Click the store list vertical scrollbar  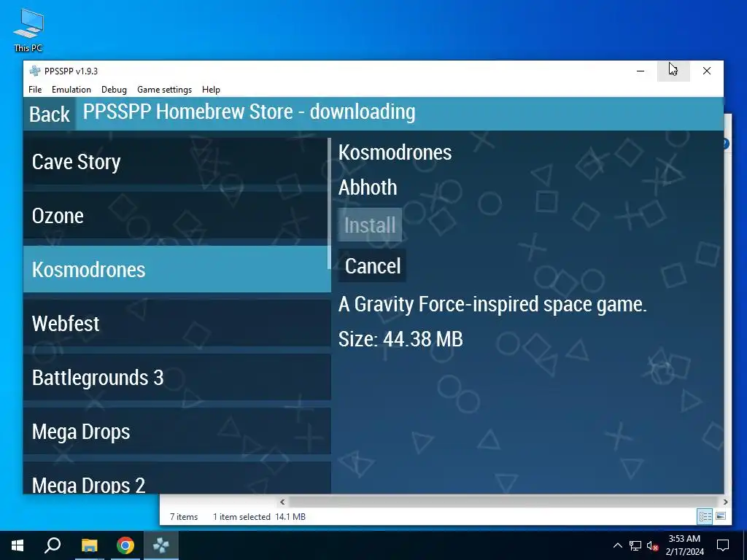(x=329, y=203)
